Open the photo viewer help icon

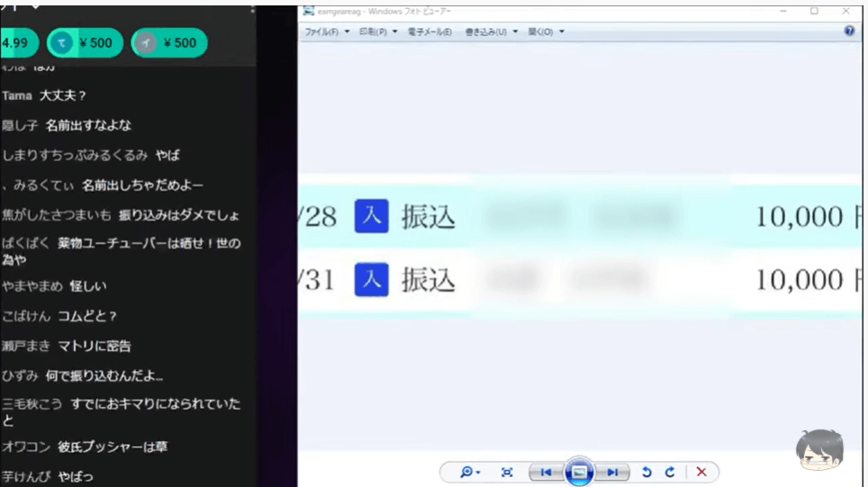[x=849, y=31]
